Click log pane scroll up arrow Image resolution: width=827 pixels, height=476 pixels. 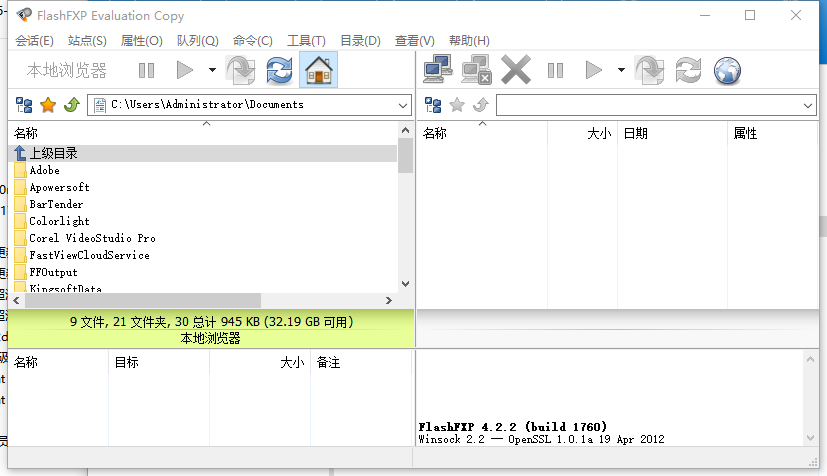(x=811, y=360)
